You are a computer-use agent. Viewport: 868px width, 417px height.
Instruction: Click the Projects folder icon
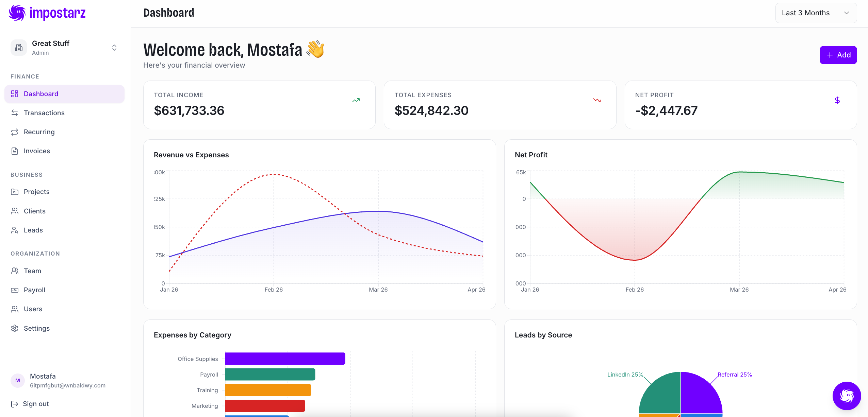[x=15, y=192]
